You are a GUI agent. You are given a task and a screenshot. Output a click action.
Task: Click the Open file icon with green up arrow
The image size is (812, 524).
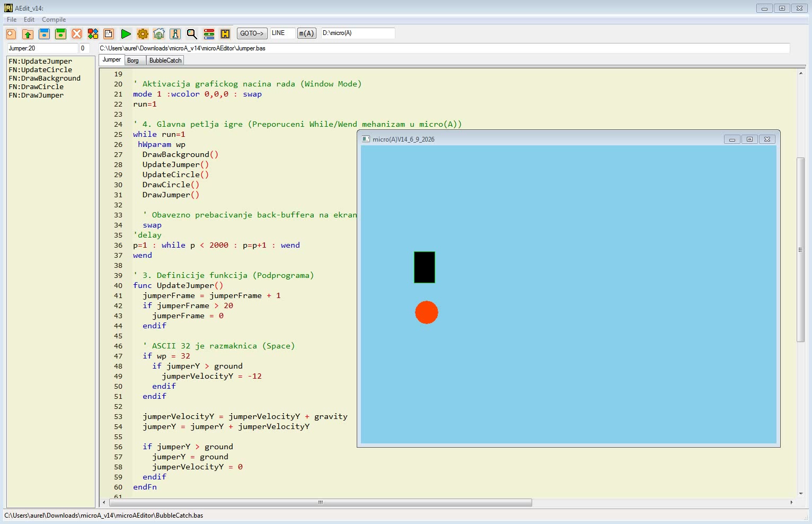pyautogui.click(x=28, y=34)
